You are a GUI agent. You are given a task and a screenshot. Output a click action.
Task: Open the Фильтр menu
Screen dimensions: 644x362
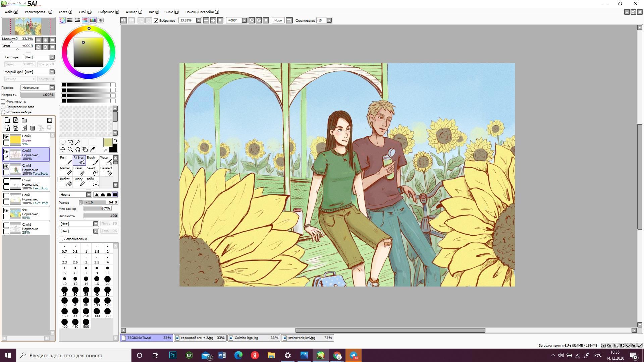click(133, 12)
